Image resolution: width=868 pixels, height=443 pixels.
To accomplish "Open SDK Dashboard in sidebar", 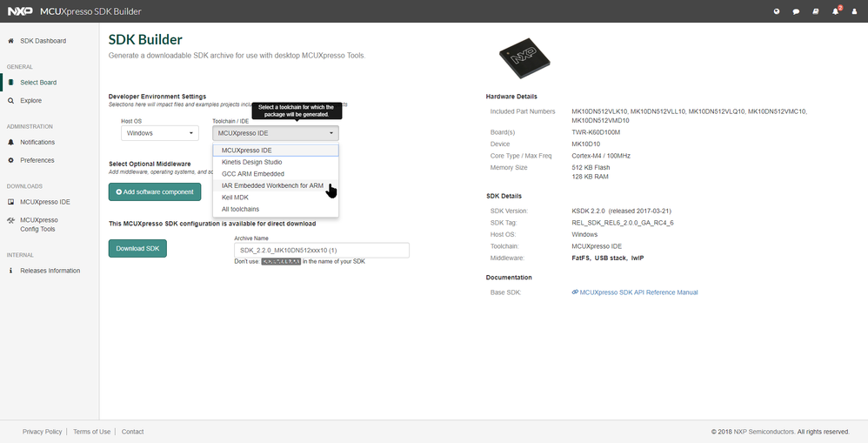I will (x=43, y=41).
